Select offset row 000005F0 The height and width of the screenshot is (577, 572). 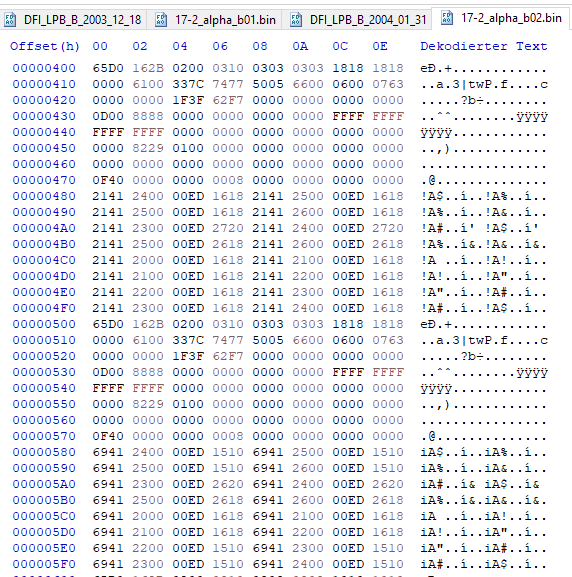tap(44, 564)
